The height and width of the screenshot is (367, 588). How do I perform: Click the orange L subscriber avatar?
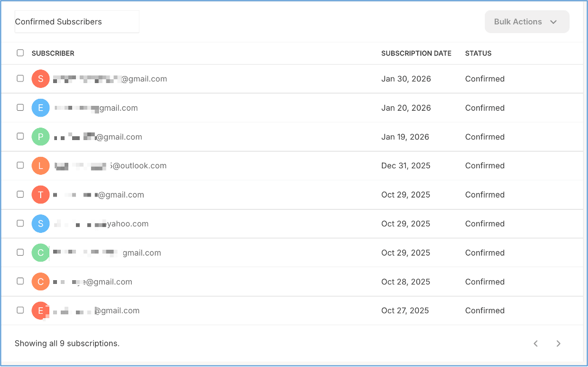point(41,166)
